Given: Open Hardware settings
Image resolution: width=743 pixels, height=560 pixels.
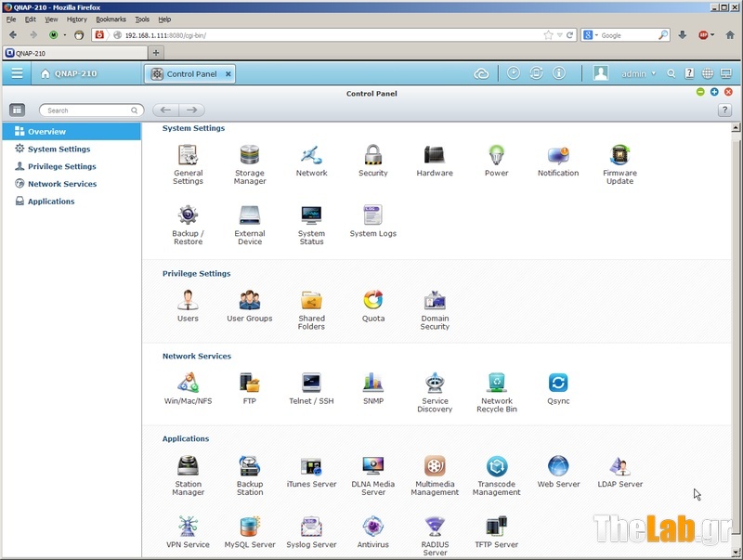Looking at the screenshot, I should tap(435, 160).
